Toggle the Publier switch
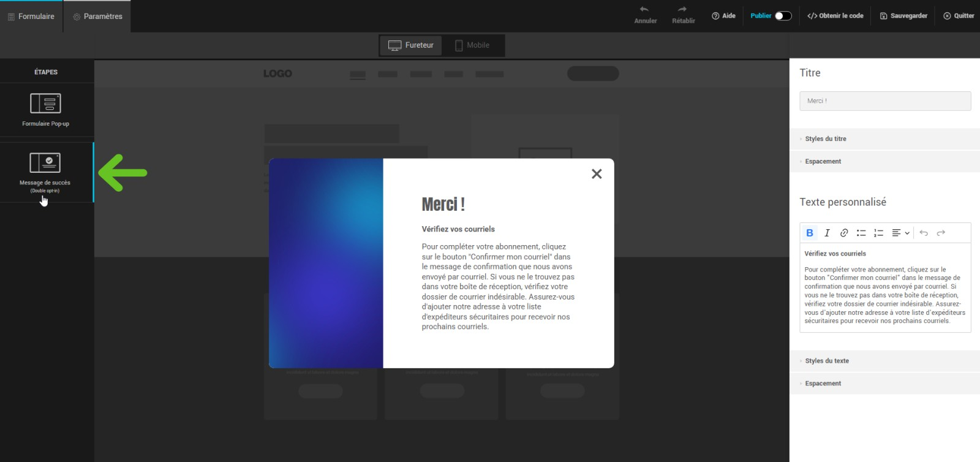 [783, 16]
